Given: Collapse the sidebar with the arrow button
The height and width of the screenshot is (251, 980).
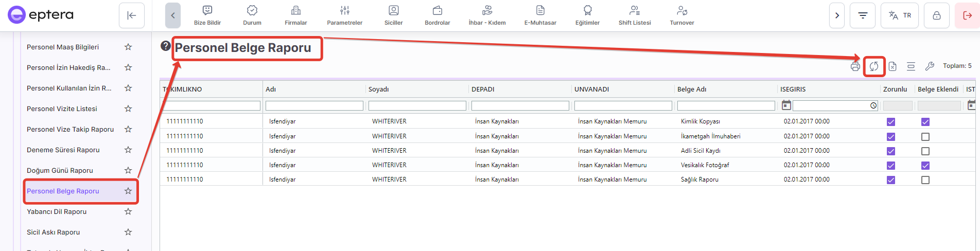Looking at the screenshot, I should coord(132,15).
